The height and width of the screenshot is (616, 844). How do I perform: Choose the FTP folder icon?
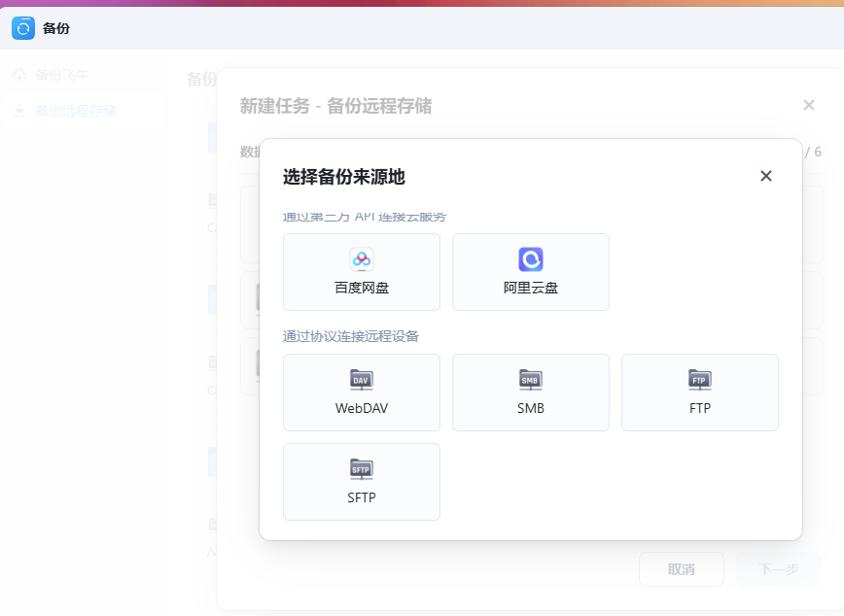(700, 380)
